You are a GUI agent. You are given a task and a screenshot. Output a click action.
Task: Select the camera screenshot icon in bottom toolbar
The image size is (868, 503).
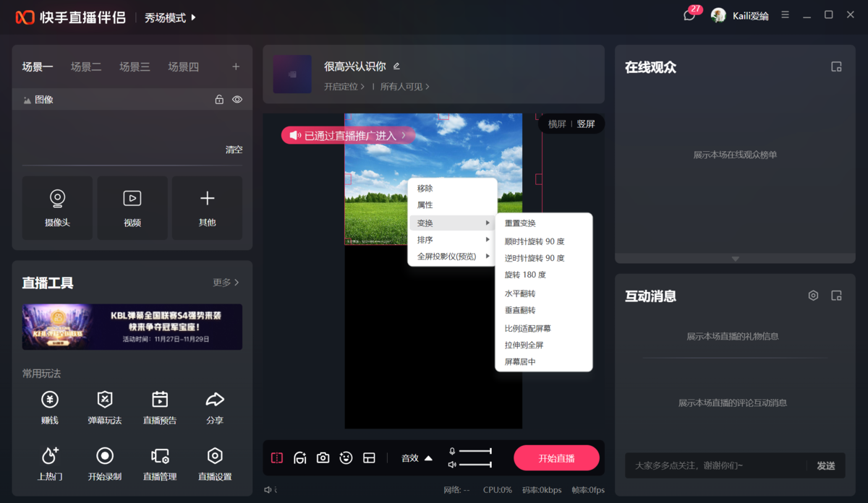point(323,457)
